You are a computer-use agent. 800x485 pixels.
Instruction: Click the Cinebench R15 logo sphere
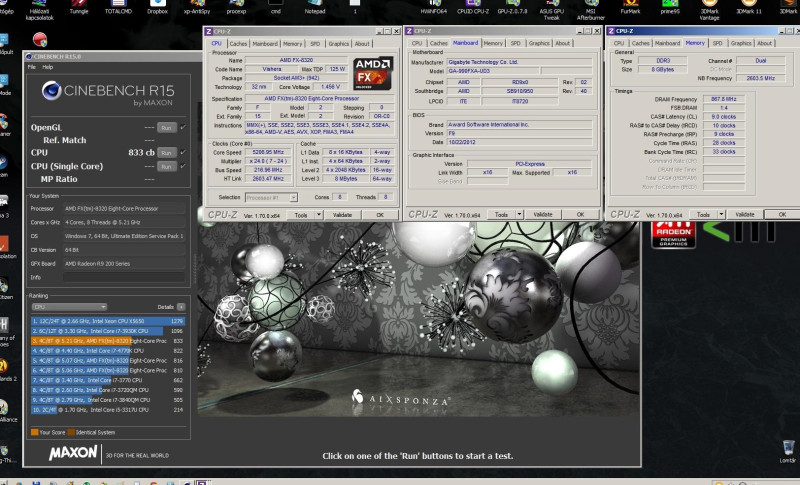[x=52, y=91]
